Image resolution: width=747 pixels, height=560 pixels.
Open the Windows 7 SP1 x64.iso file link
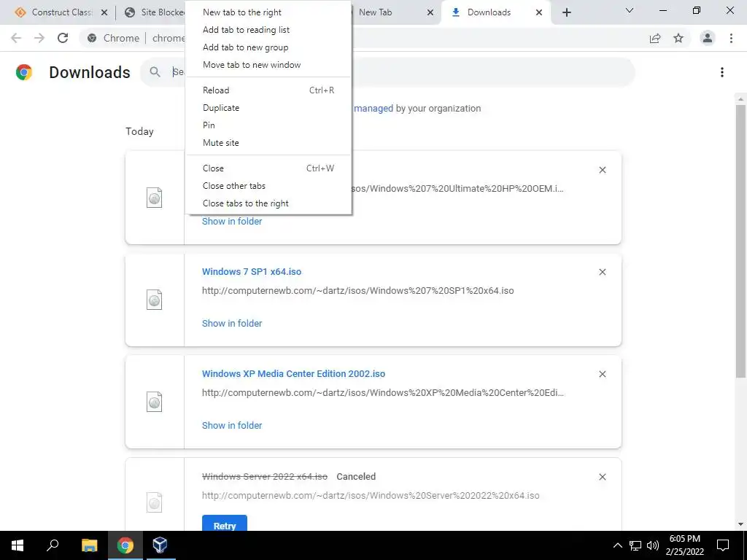tap(252, 272)
